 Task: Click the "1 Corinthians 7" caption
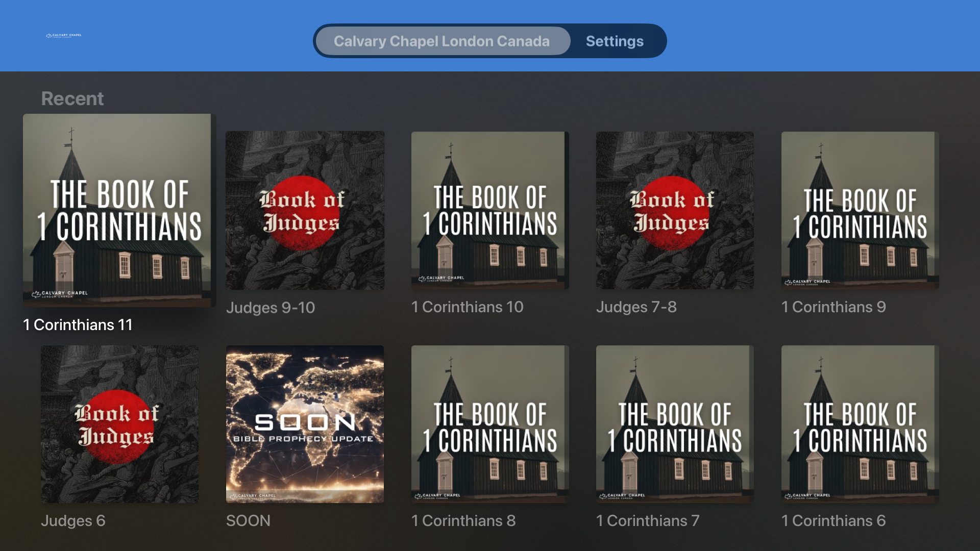(648, 520)
